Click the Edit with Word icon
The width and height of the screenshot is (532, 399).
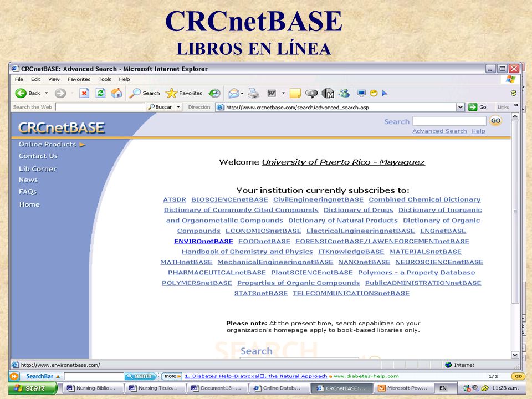tap(272, 93)
